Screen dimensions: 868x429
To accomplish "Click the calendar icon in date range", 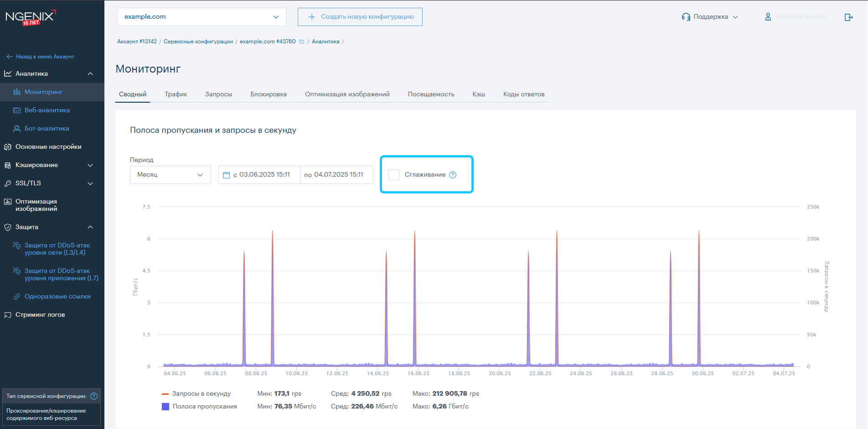I will click(226, 175).
